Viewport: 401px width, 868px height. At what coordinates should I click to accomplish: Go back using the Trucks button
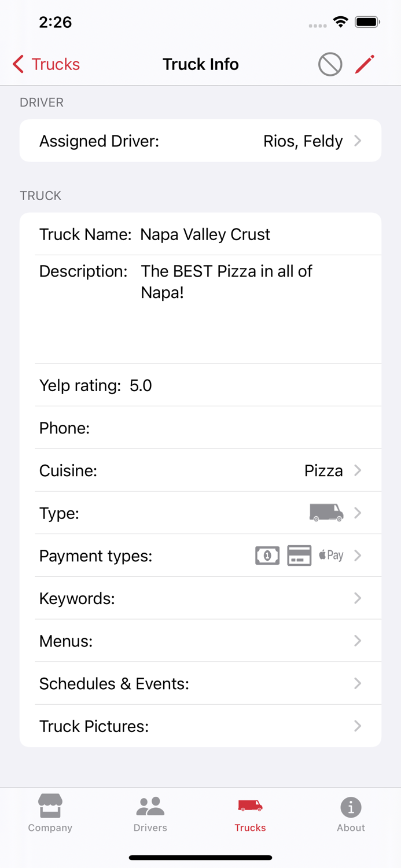(45, 64)
